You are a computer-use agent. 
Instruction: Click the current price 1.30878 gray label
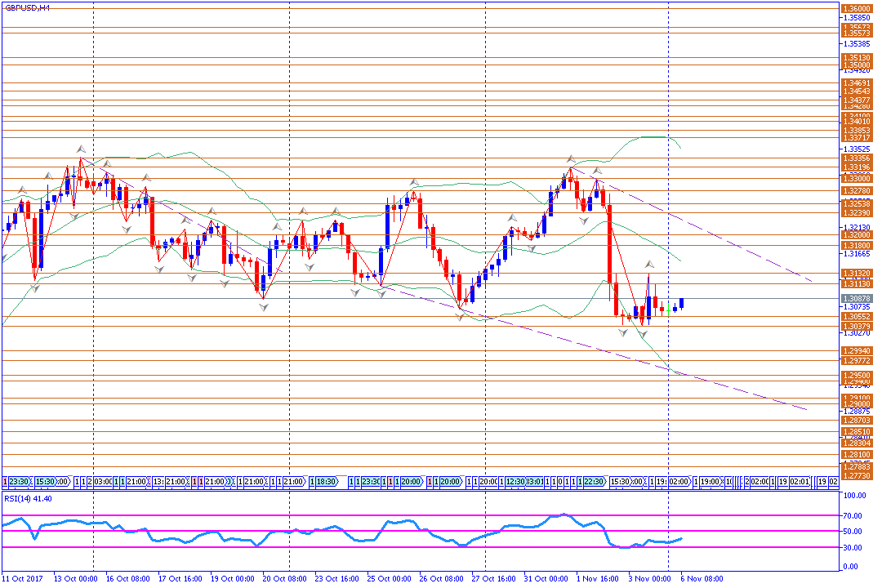point(856,299)
